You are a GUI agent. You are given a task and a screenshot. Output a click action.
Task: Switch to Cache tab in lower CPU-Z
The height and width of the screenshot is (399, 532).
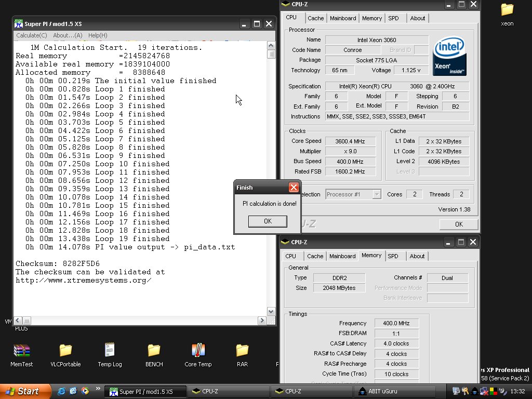click(315, 256)
